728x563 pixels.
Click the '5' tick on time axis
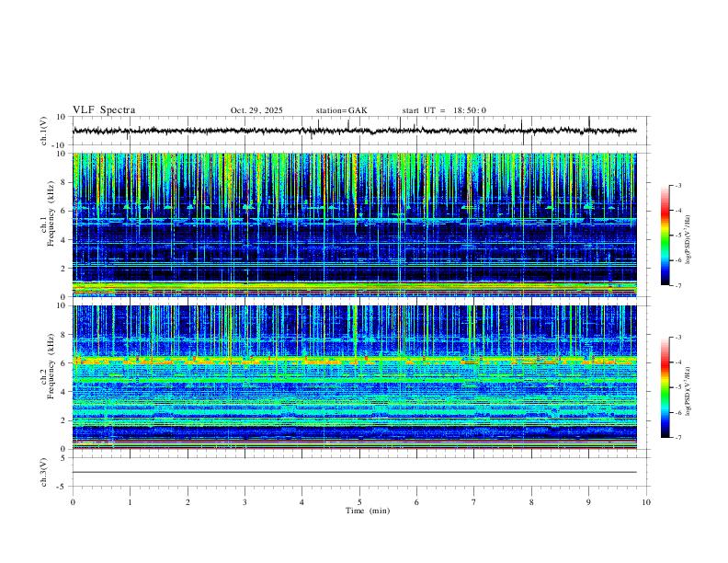tap(359, 502)
